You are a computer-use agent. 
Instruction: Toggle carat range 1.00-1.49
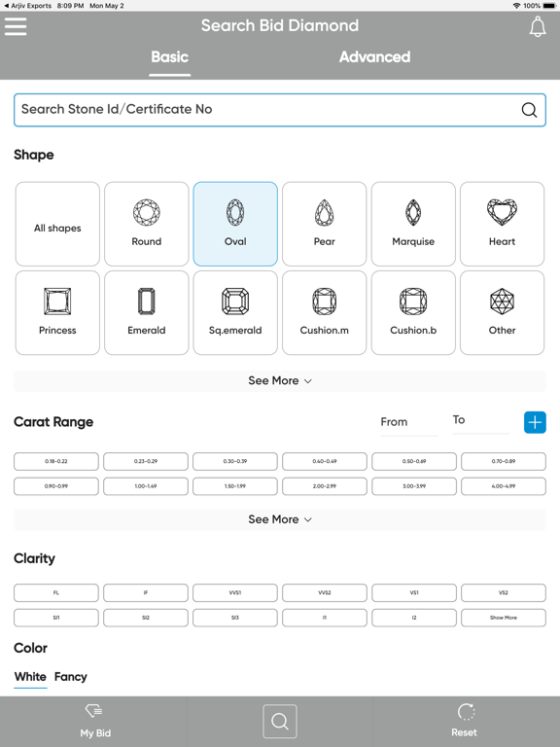(x=146, y=486)
